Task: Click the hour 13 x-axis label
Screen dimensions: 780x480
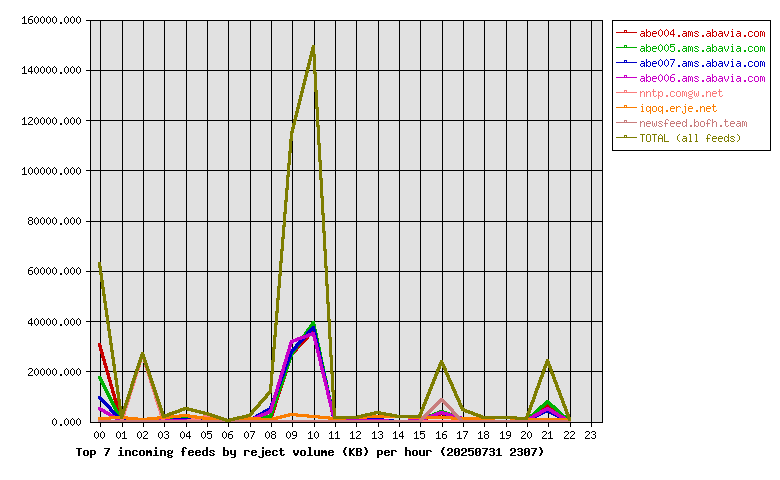Action: [378, 435]
